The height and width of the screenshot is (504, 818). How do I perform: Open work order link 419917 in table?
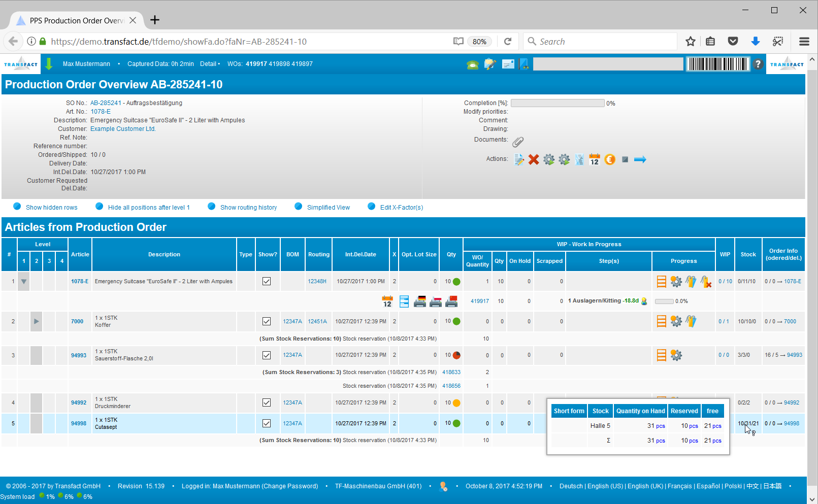point(480,301)
